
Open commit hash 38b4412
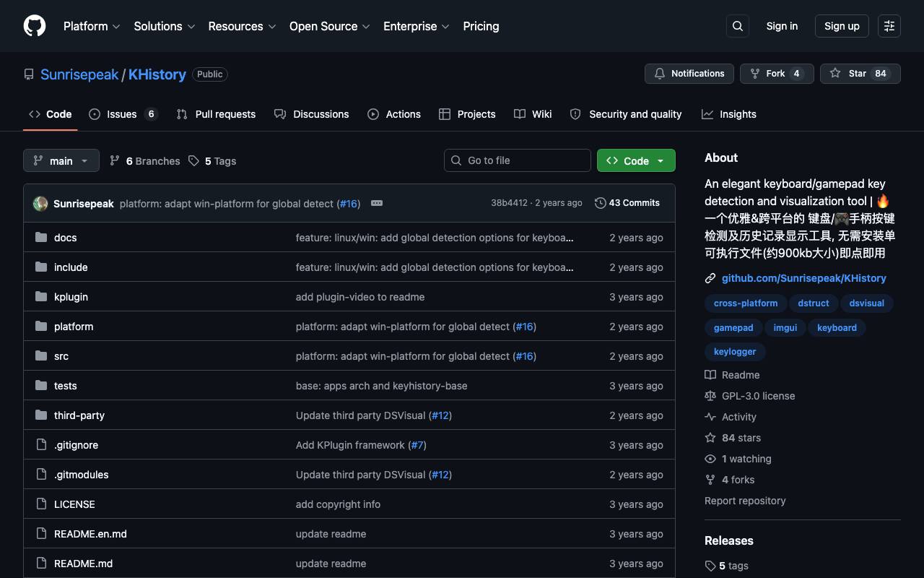click(509, 203)
